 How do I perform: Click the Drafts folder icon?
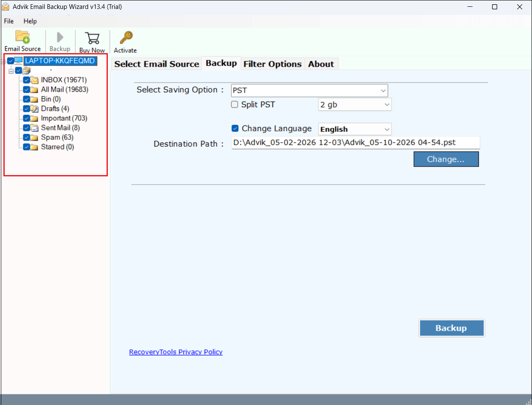(x=34, y=109)
